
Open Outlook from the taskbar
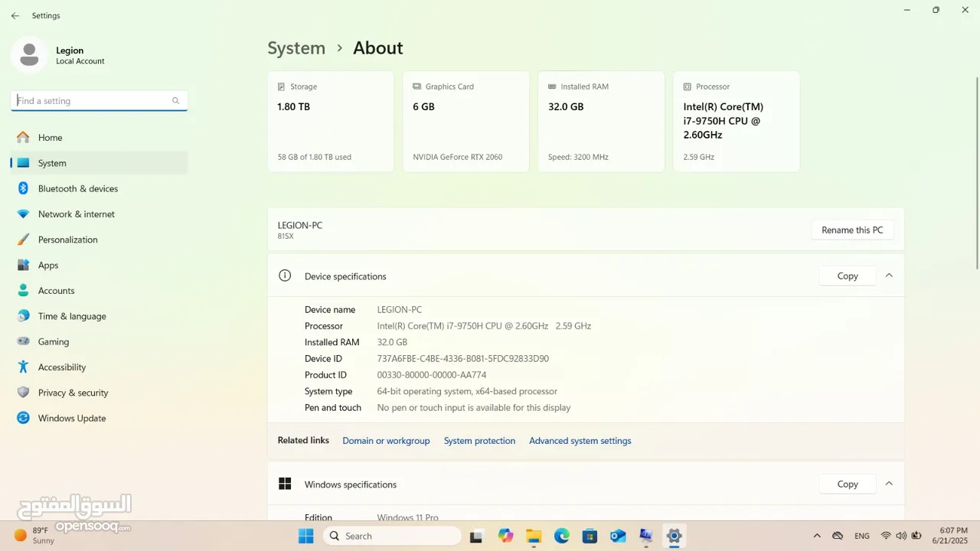coord(618,536)
